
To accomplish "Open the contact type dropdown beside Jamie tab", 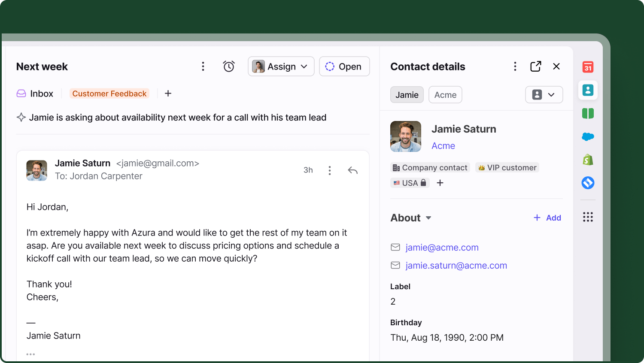I will pos(544,94).
